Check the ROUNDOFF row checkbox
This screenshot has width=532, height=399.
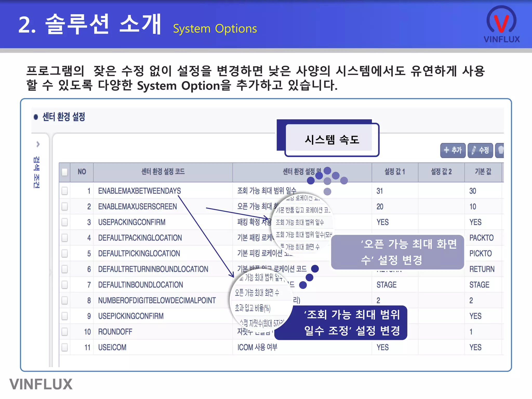coord(65,332)
